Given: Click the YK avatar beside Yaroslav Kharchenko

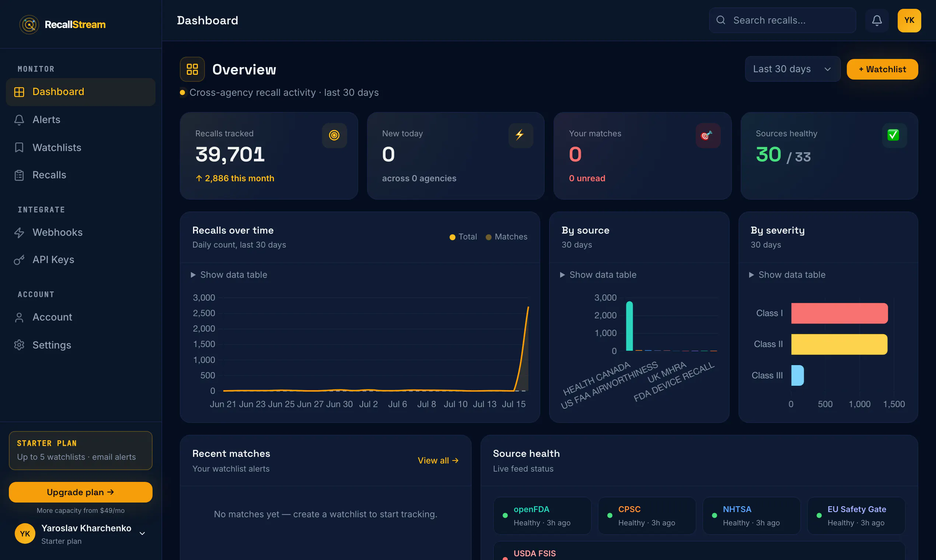Looking at the screenshot, I should click(25, 533).
